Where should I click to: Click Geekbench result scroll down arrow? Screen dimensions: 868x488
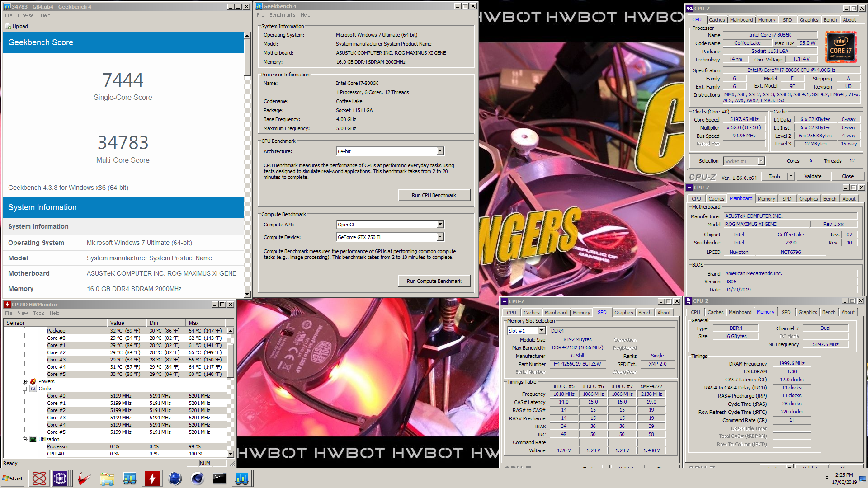click(x=247, y=294)
